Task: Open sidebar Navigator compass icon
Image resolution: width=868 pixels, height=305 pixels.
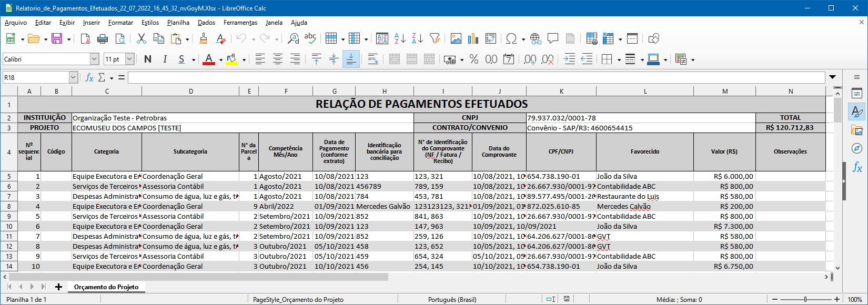Action: point(857,148)
